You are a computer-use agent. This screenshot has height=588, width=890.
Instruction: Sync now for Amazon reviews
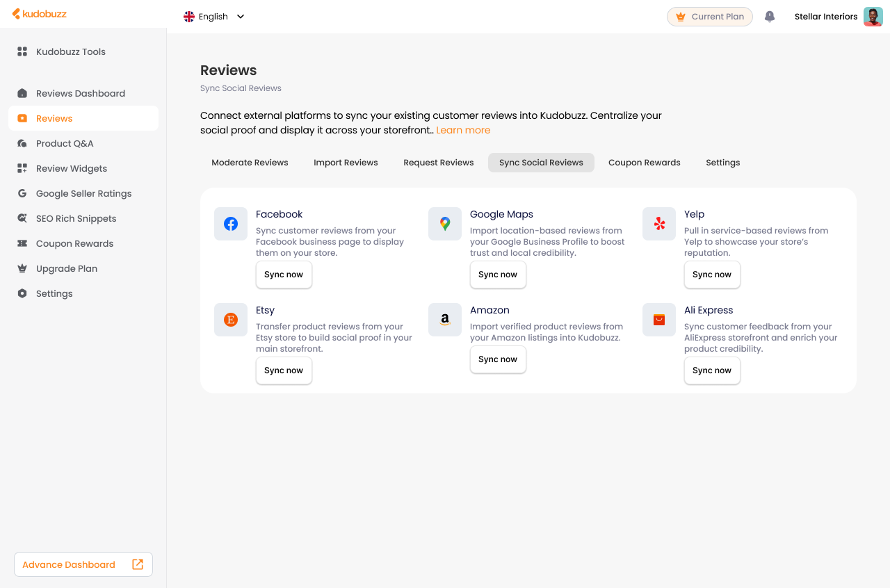(498, 359)
